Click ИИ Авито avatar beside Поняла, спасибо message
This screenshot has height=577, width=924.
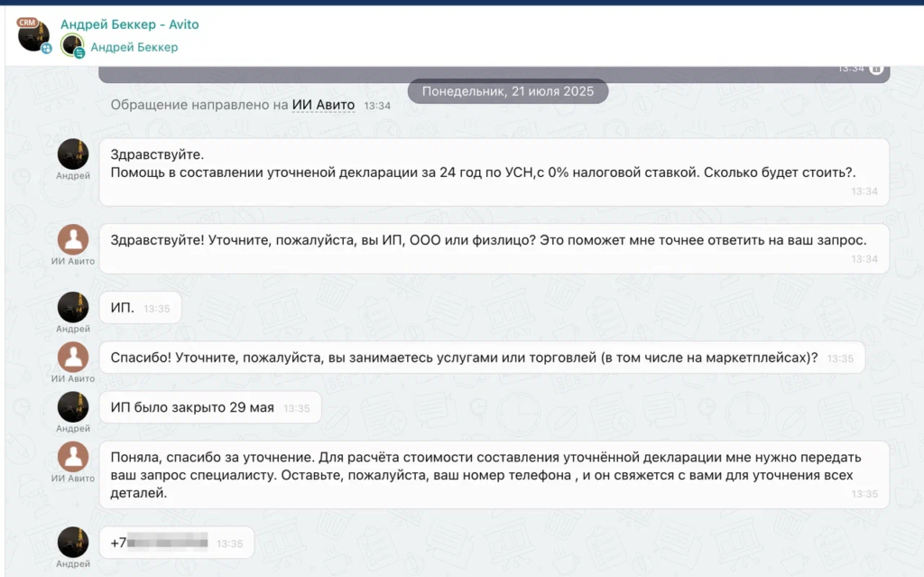[73, 457]
